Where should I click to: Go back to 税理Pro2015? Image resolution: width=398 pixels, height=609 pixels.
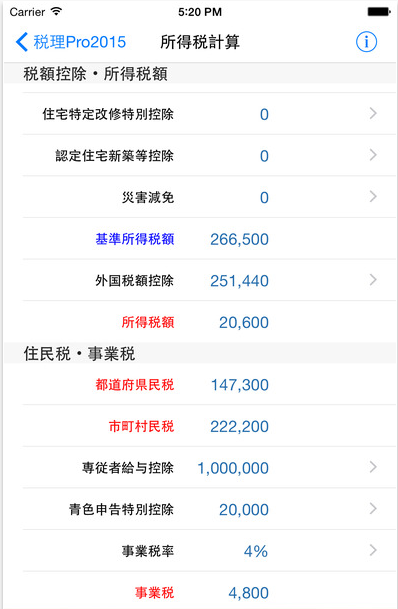[71, 42]
